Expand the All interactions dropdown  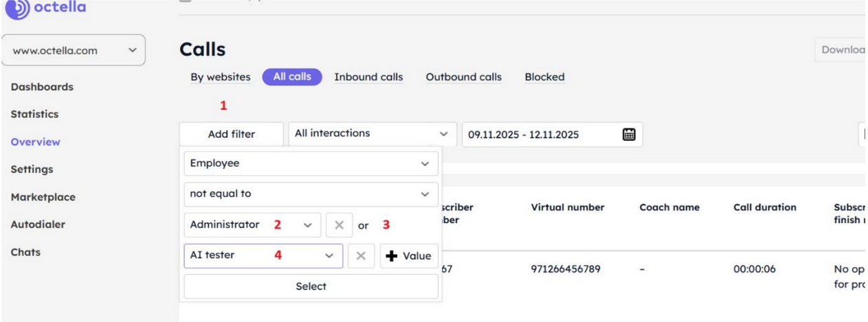coord(372,134)
